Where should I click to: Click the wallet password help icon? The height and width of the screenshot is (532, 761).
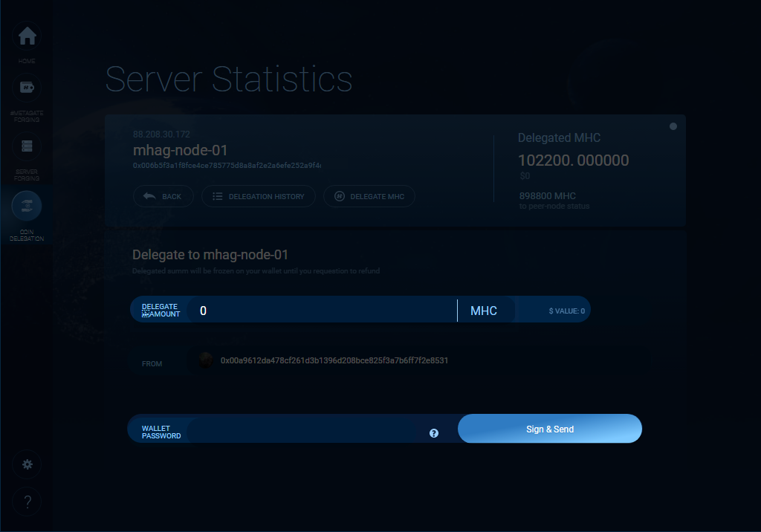click(434, 433)
